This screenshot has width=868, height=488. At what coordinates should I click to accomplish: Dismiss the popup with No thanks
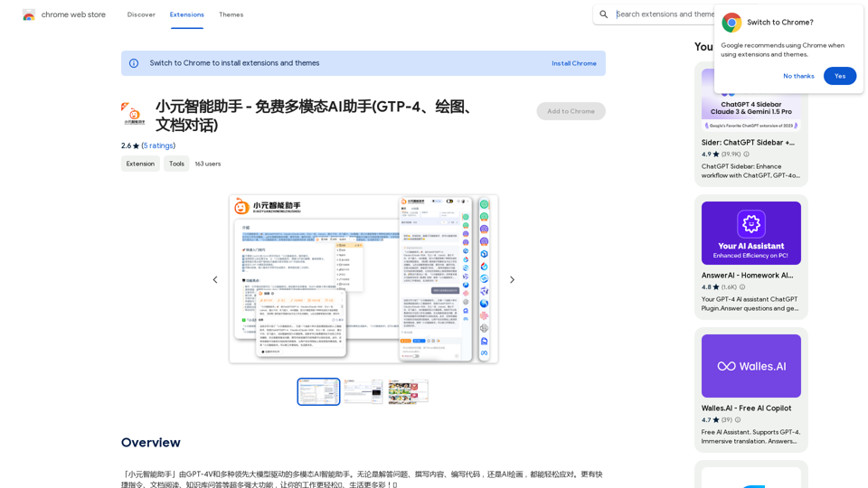coord(798,76)
